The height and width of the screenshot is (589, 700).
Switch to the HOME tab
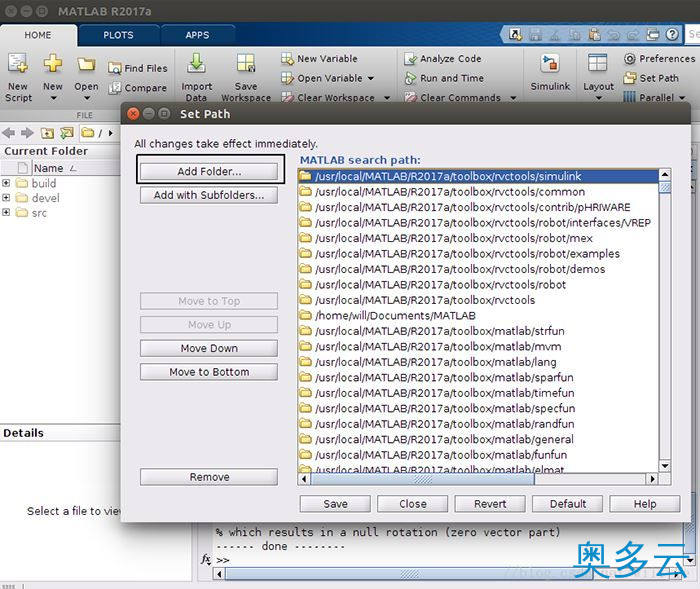coord(38,35)
